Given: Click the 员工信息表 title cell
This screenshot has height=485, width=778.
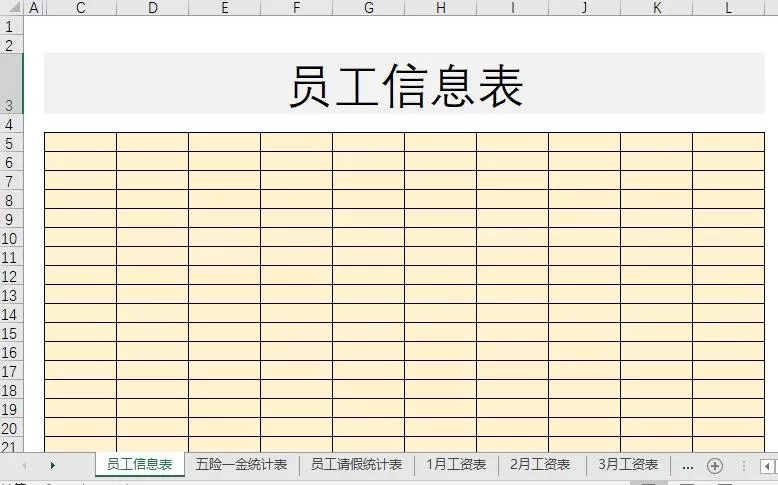Looking at the screenshot, I should tap(405, 85).
